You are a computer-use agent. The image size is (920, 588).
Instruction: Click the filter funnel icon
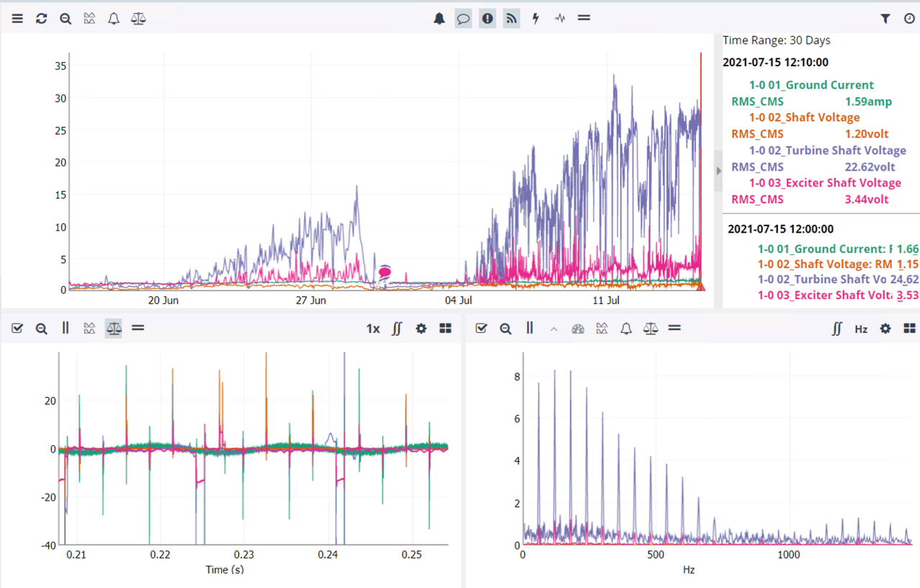tap(885, 19)
